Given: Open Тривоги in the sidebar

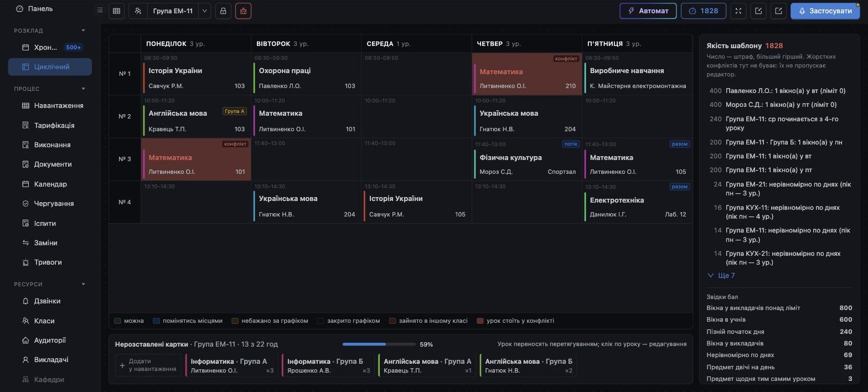Looking at the screenshot, I should tap(50, 262).
